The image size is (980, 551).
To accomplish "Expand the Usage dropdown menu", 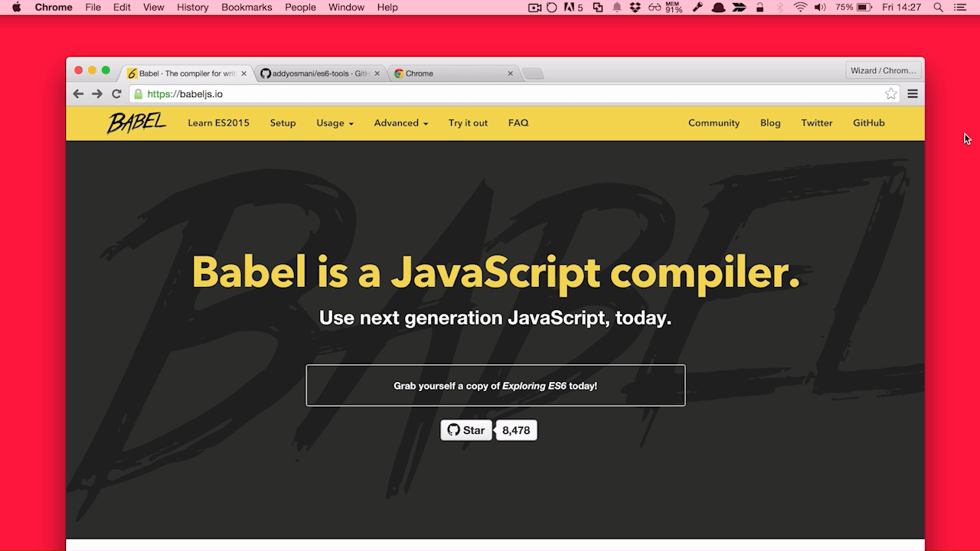I will [x=335, y=123].
